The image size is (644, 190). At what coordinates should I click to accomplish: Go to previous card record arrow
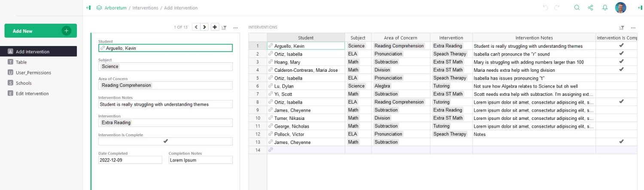pos(196,27)
